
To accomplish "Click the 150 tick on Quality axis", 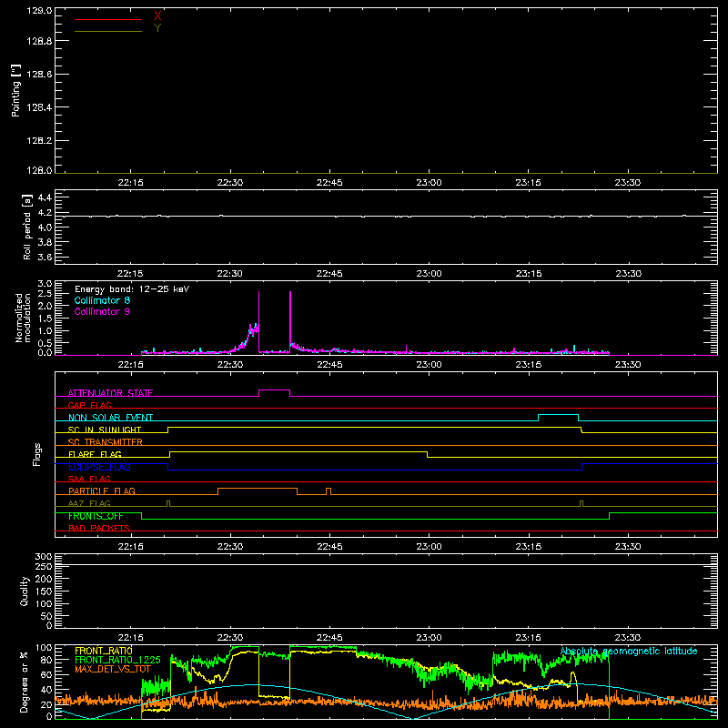I will [x=44, y=591].
